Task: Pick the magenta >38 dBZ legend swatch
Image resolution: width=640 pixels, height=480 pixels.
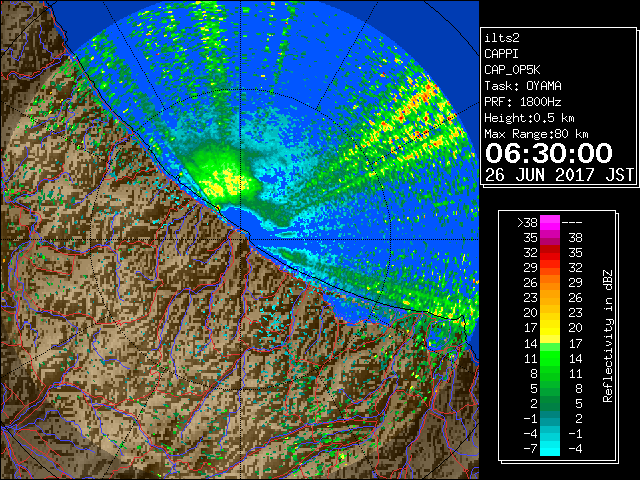Action: [550, 223]
